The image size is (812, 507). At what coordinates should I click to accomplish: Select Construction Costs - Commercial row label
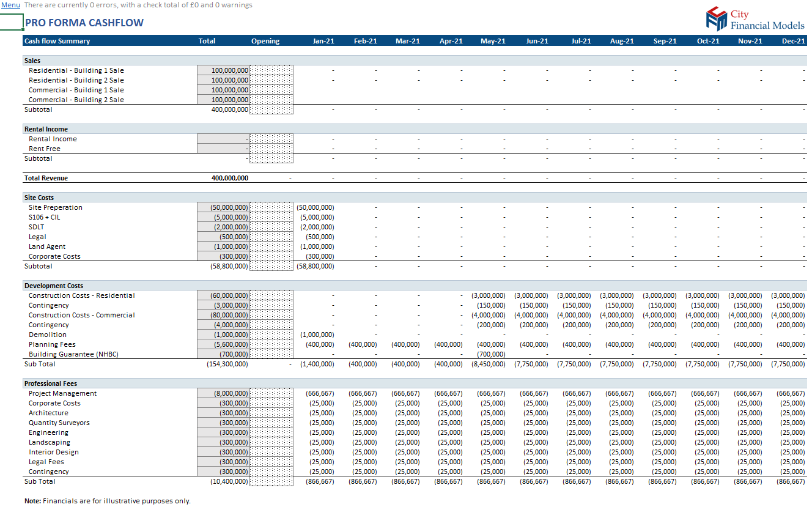point(82,315)
